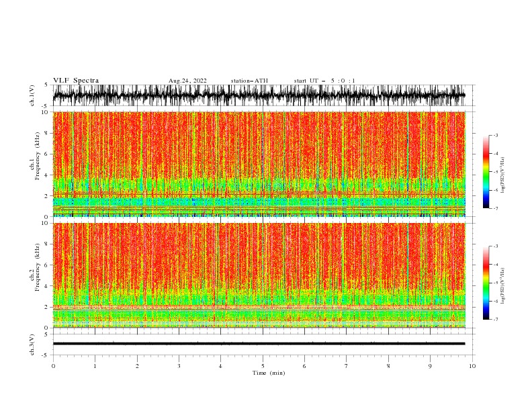Click the "-4" label on the ch.2 color bar
Screen dimensions: 532x411
click(x=495, y=265)
